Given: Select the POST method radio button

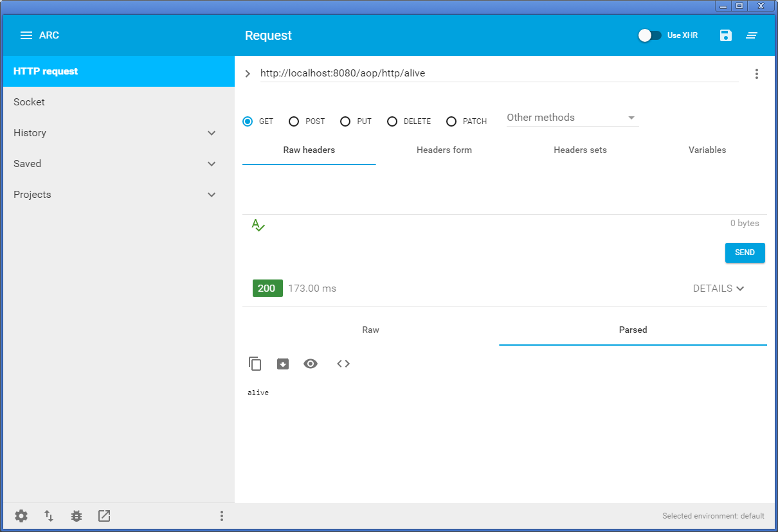Looking at the screenshot, I should [294, 121].
